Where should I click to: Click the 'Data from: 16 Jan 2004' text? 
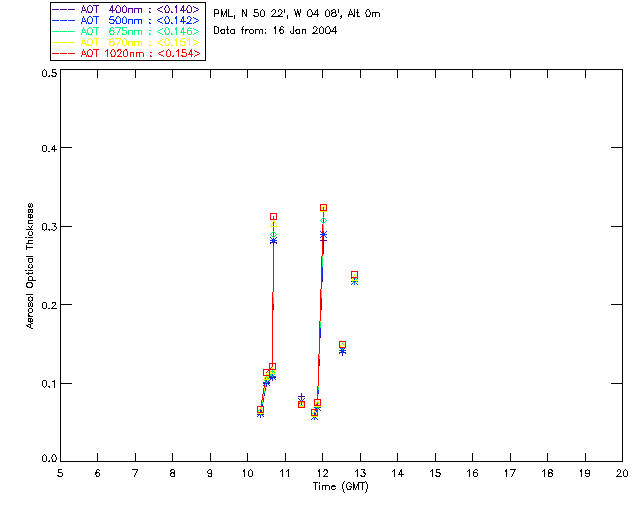tap(275, 30)
